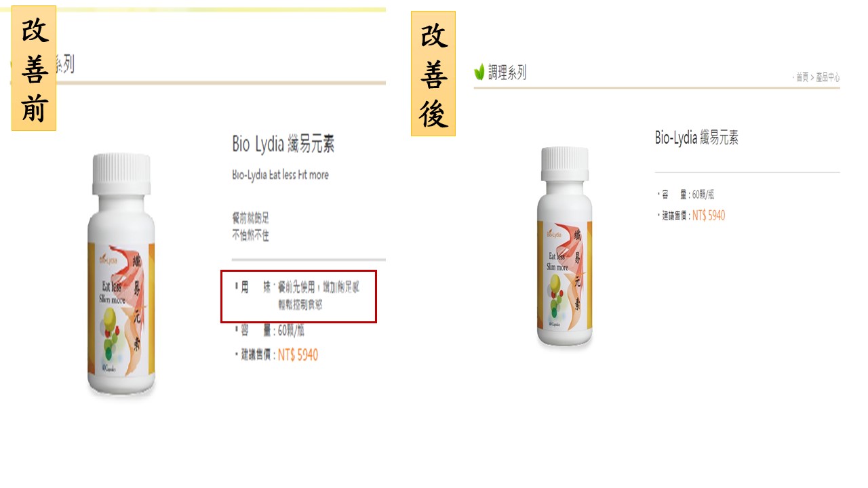The image size is (868, 488).
Task: Click the 用法 usage text in red box
Action: [x=297, y=296]
